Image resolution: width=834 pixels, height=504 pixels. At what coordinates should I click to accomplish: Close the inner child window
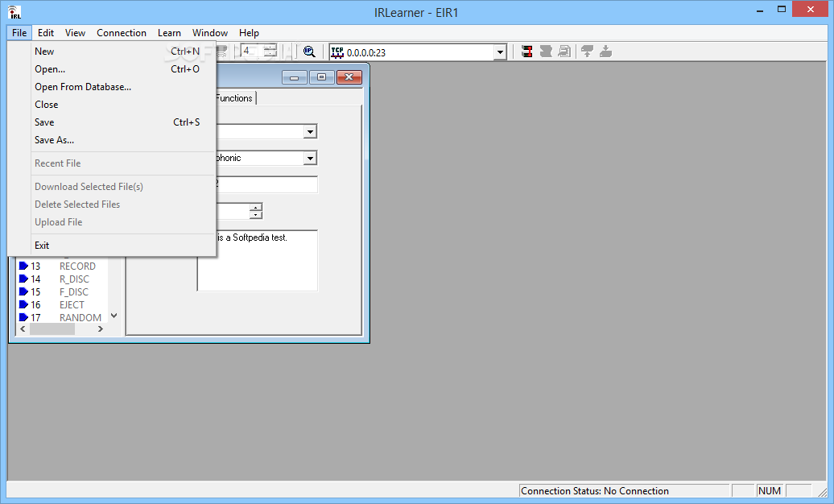[349, 77]
